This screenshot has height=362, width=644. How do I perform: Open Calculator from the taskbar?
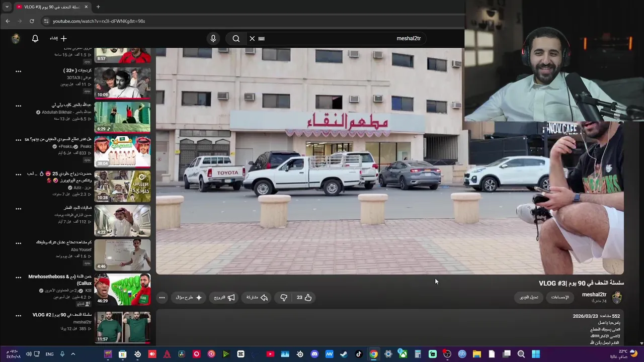click(418, 354)
